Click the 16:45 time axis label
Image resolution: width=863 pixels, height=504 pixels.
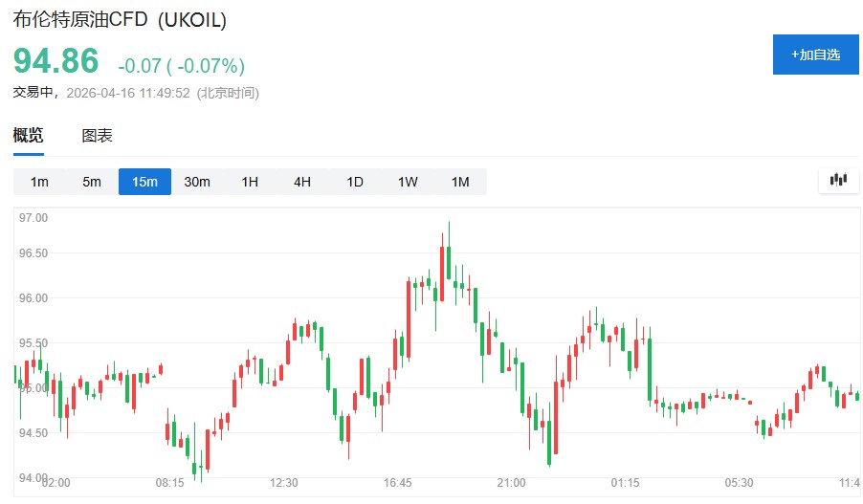(x=398, y=483)
